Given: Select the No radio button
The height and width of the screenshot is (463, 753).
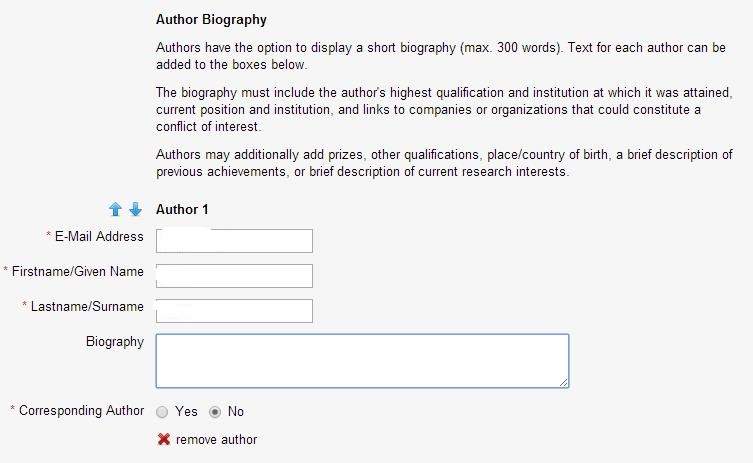Looking at the screenshot, I should click(215, 412).
